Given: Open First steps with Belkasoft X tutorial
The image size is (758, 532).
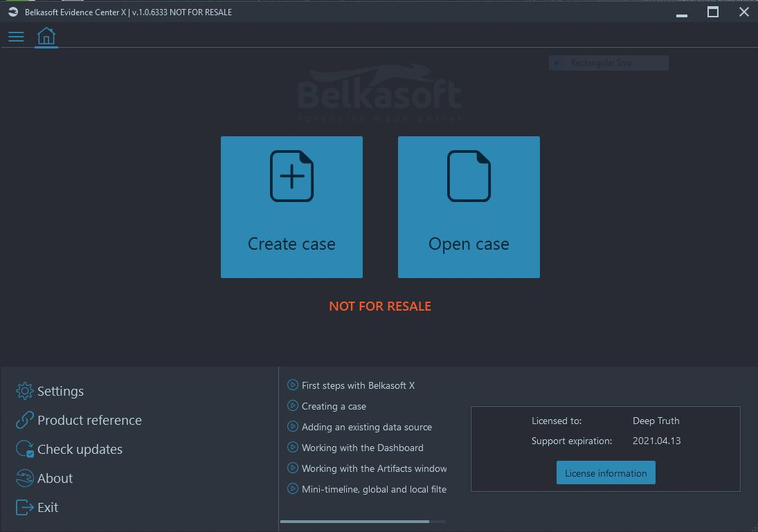Looking at the screenshot, I should (358, 385).
